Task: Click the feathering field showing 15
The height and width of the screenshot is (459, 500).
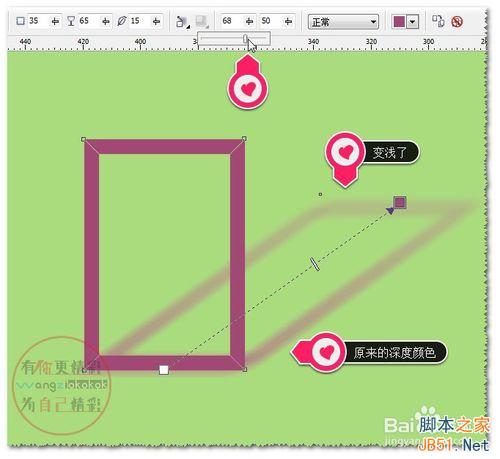Action: coord(139,21)
